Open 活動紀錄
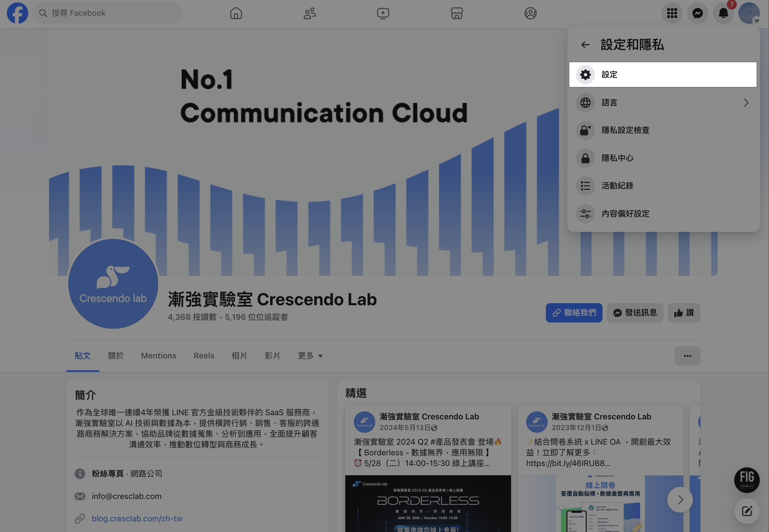The height and width of the screenshot is (532, 769). 663,186
